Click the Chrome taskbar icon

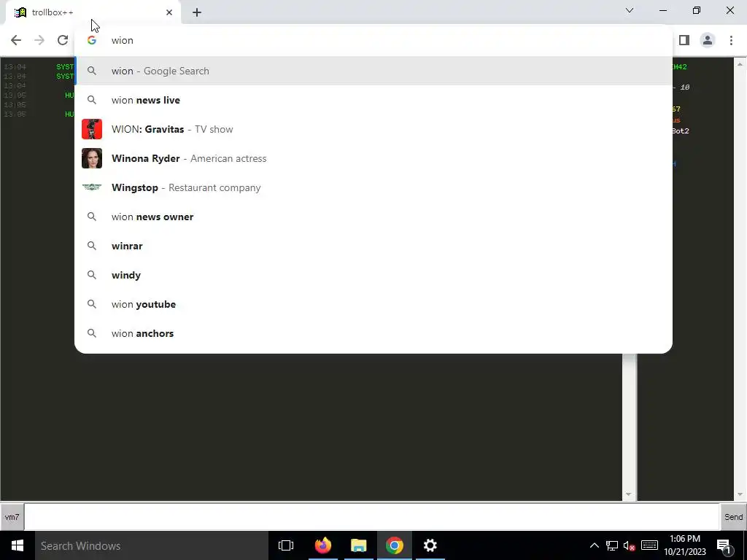pos(394,545)
